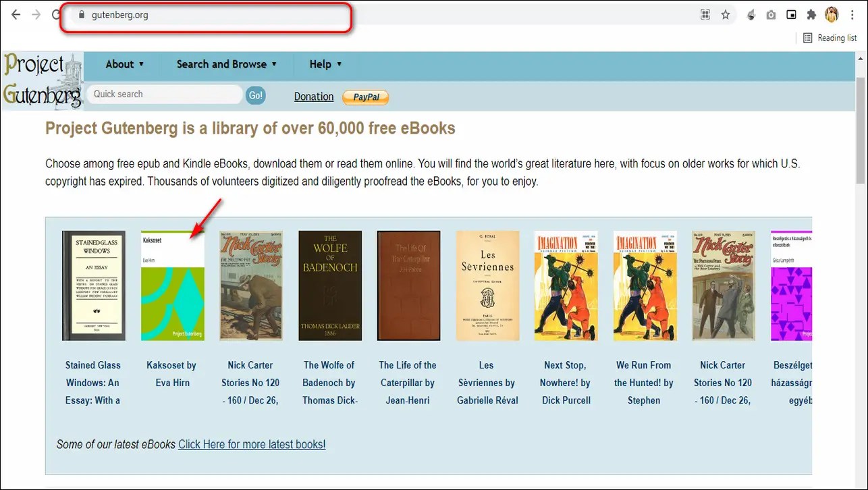Click Les Sèvriennes by Gabrielle Réval link
This screenshot has width=868, height=490.
[x=487, y=383]
